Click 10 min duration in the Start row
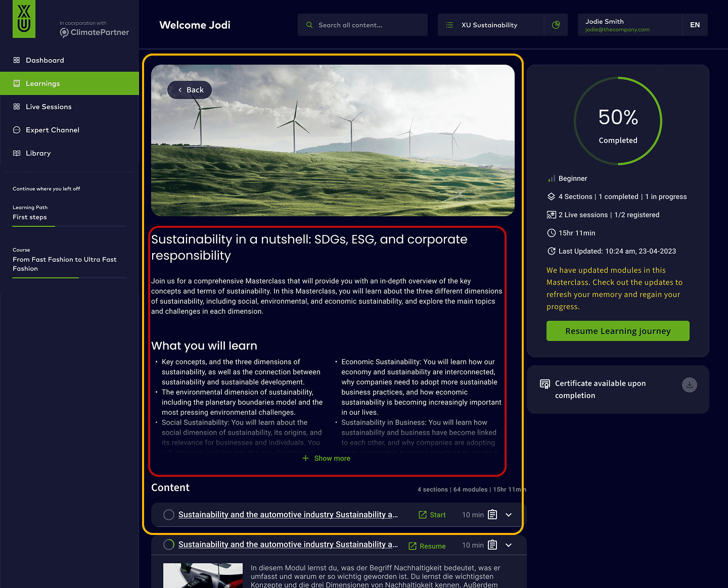 [473, 515]
